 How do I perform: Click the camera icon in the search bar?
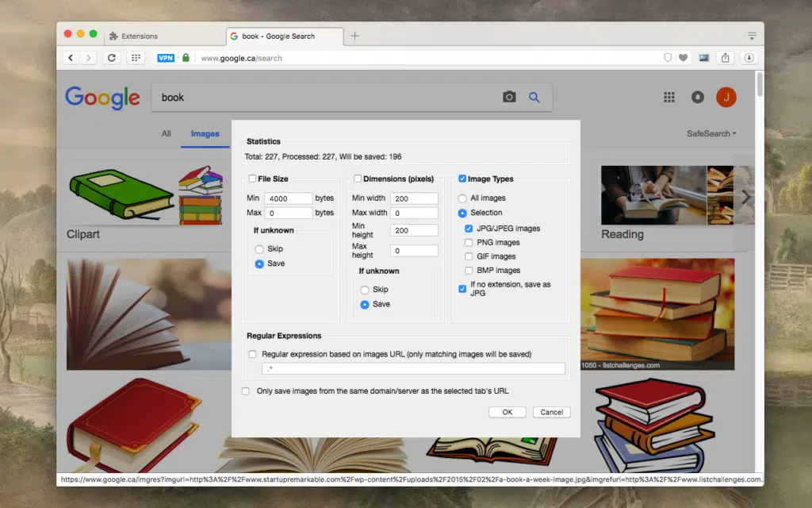click(509, 96)
